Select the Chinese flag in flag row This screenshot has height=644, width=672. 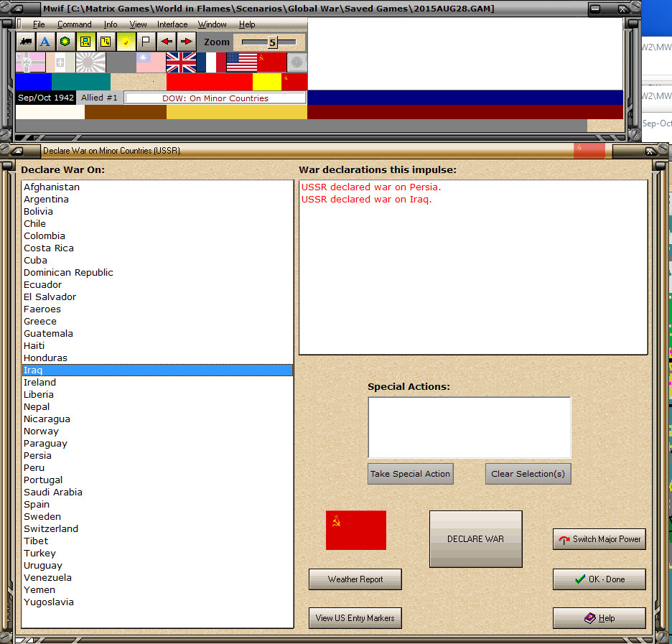coord(151,62)
